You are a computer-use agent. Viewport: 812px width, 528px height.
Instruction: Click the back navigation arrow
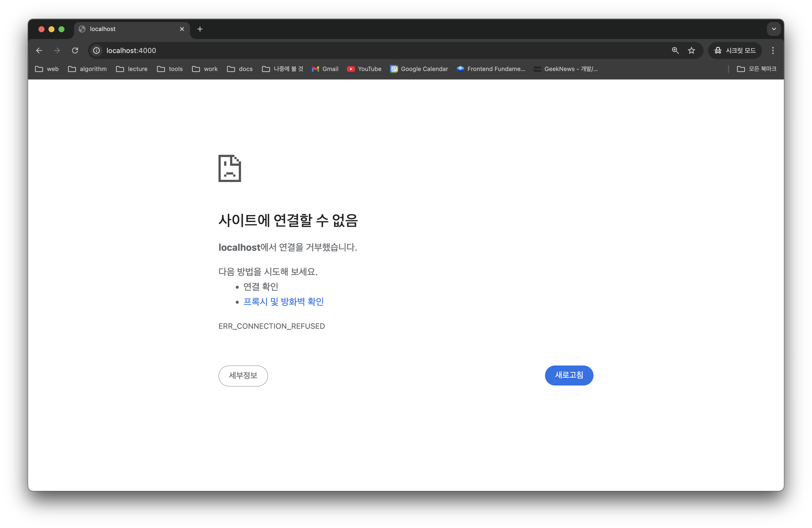coord(39,50)
